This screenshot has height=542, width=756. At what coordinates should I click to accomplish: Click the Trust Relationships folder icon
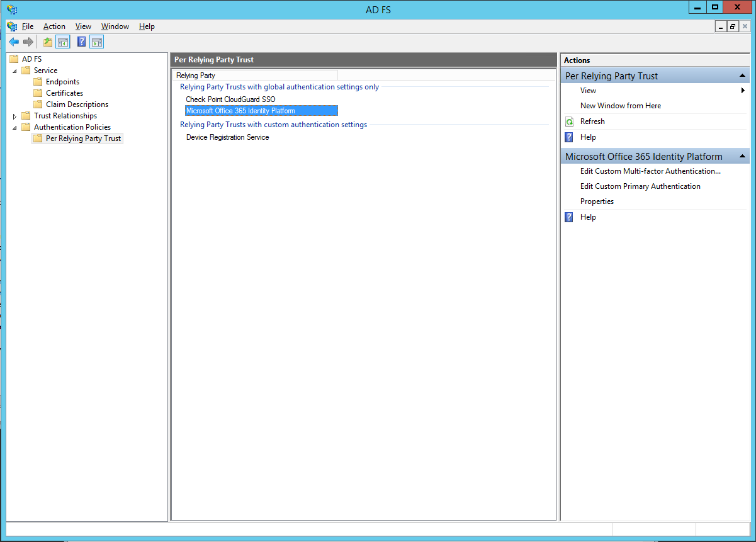[x=26, y=116]
